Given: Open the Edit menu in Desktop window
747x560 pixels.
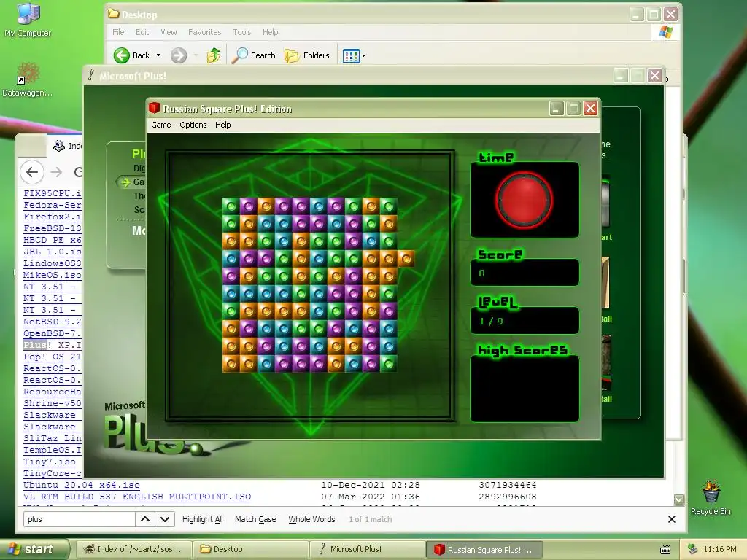Looking at the screenshot, I should click(x=142, y=32).
